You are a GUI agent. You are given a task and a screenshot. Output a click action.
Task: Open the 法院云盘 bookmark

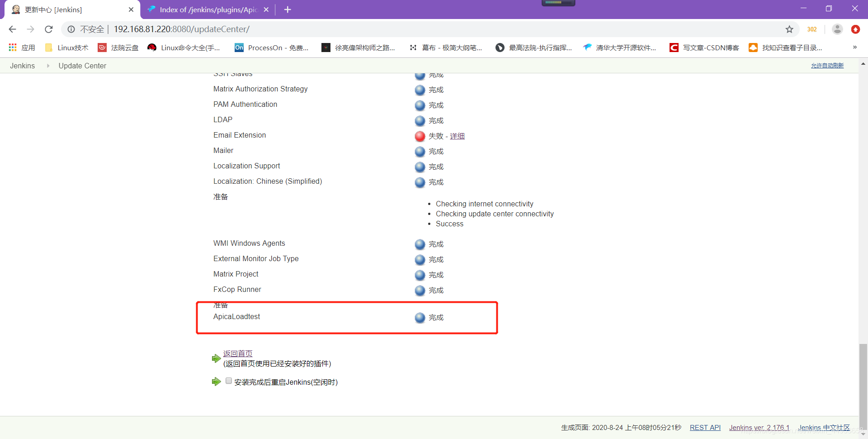pos(118,48)
